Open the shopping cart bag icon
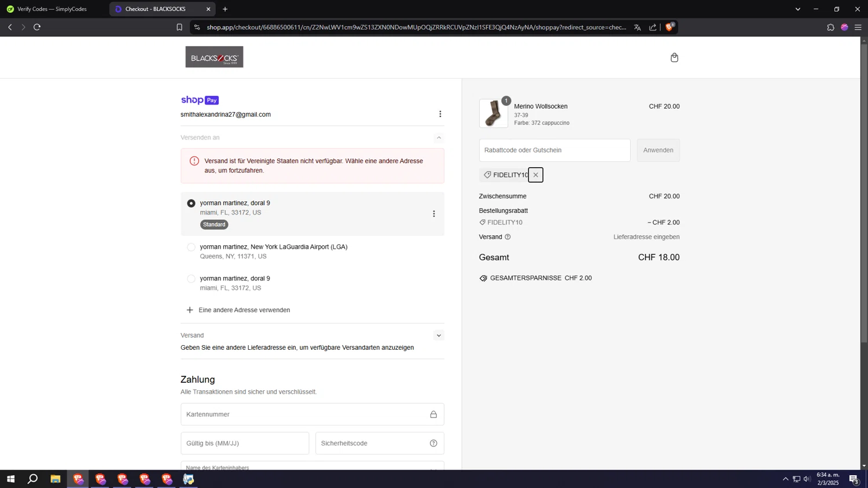This screenshot has width=868, height=488. point(674,57)
